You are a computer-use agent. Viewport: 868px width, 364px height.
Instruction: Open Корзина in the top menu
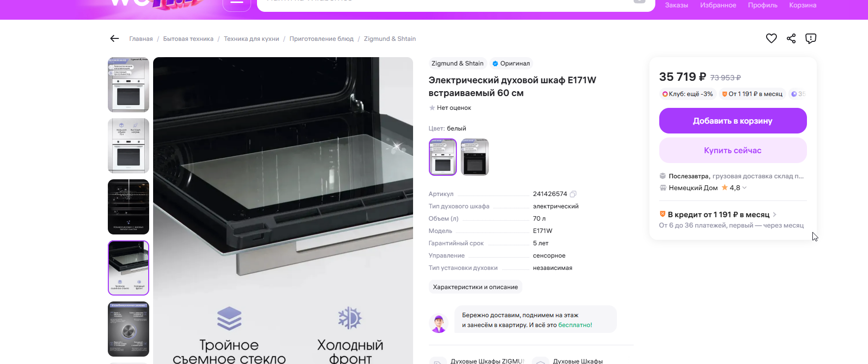pos(803,5)
